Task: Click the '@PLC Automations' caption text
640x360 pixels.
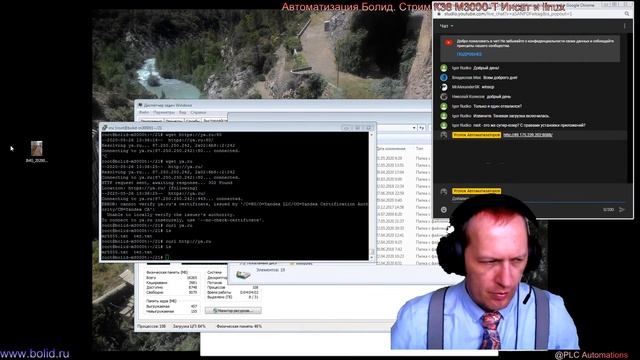Action: click(x=591, y=355)
